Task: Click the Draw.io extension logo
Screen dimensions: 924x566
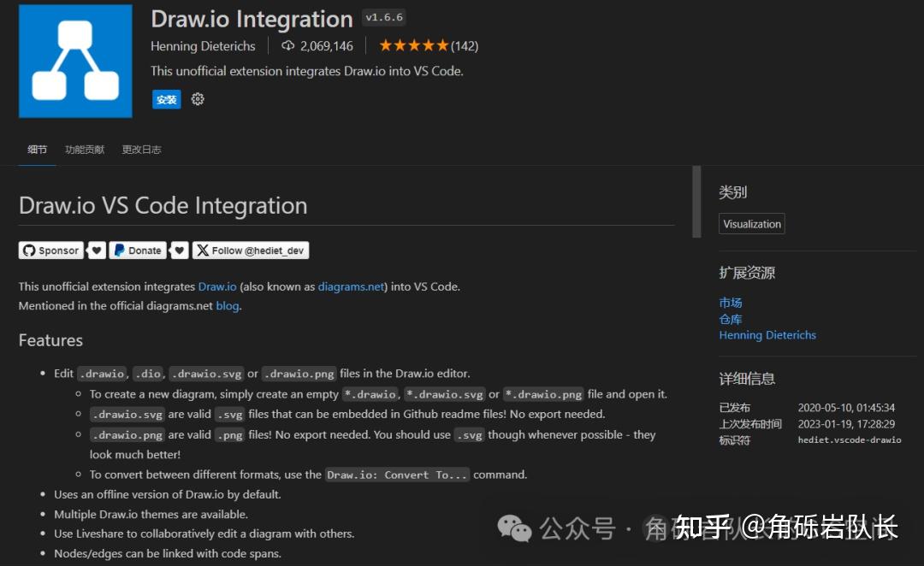Action: tap(75, 61)
